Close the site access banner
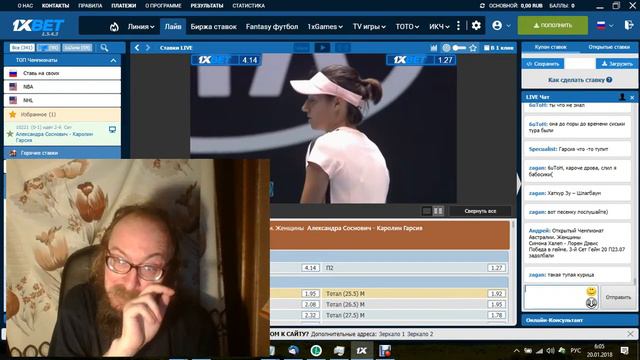Image resolution: width=640 pixels, height=360 pixels. 630,334
